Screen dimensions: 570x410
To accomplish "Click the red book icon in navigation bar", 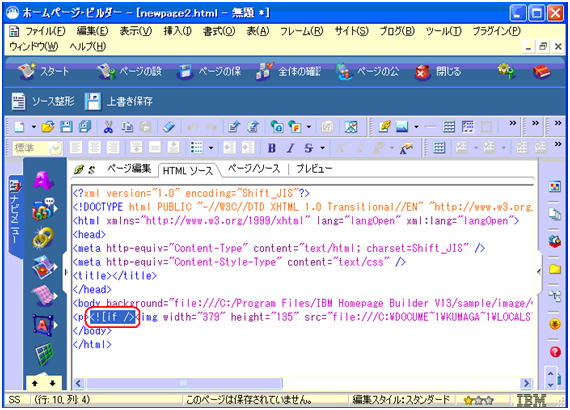I will click(x=542, y=71).
